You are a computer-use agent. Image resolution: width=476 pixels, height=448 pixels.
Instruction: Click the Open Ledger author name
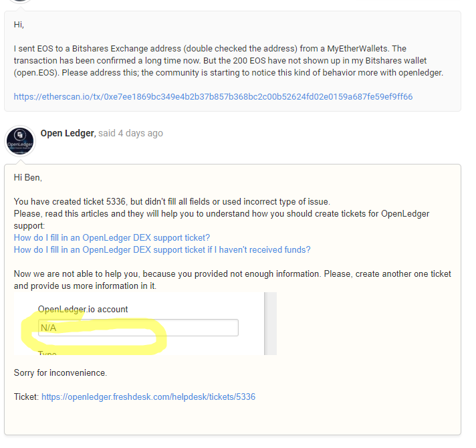(68, 133)
